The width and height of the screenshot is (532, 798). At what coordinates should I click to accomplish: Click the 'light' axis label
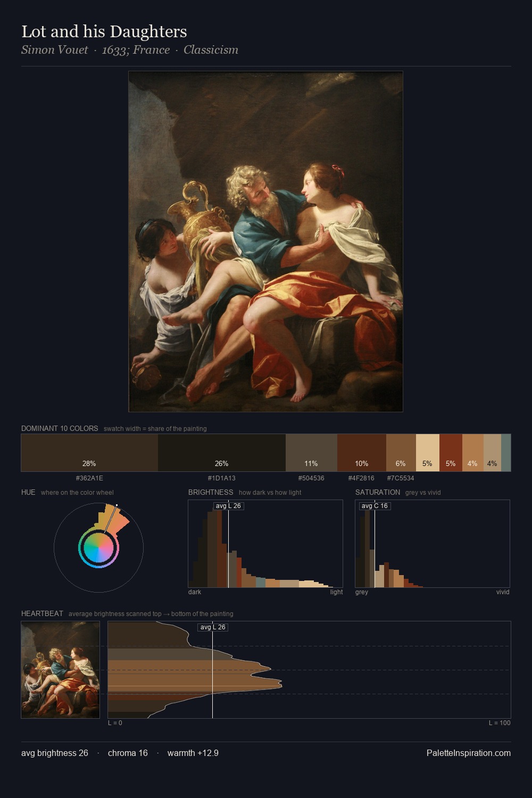coord(336,592)
